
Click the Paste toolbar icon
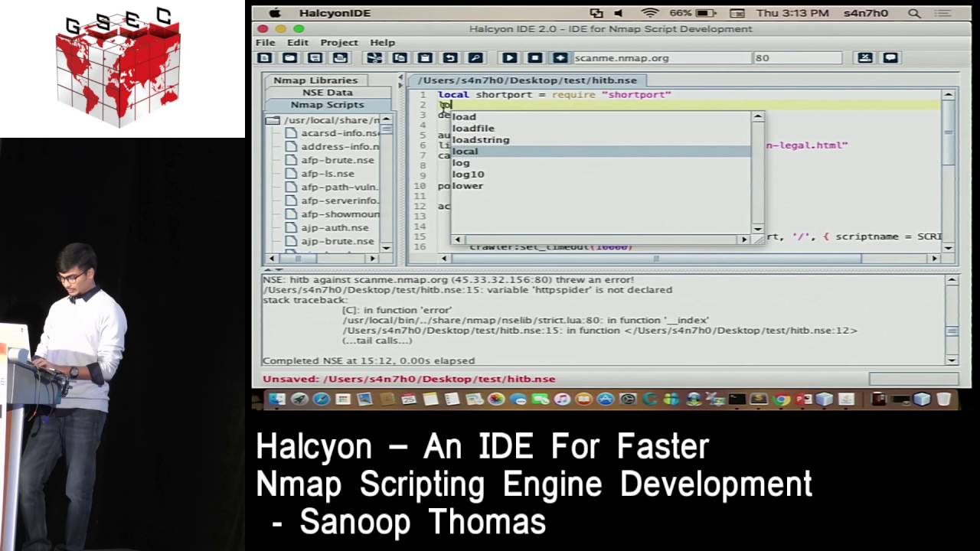coord(425,57)
